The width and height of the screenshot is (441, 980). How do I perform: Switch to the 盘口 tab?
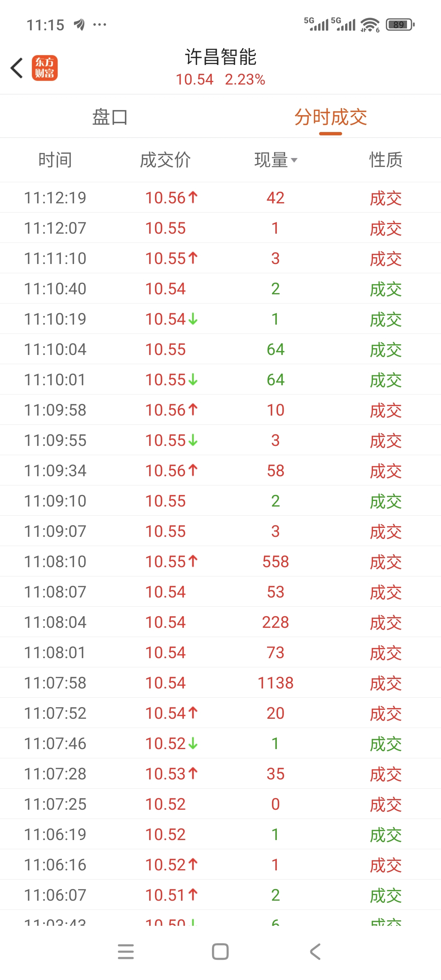click(x=110, y=117)
